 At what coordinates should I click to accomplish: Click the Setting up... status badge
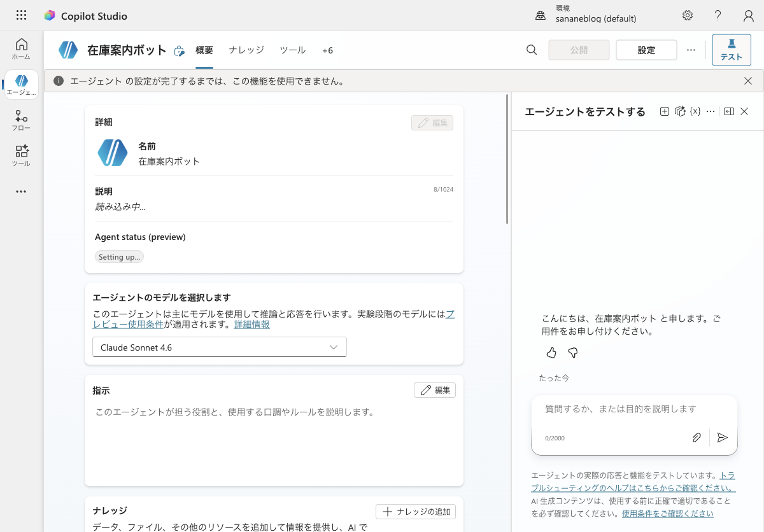pyautogui.click(x=120, y=257)
